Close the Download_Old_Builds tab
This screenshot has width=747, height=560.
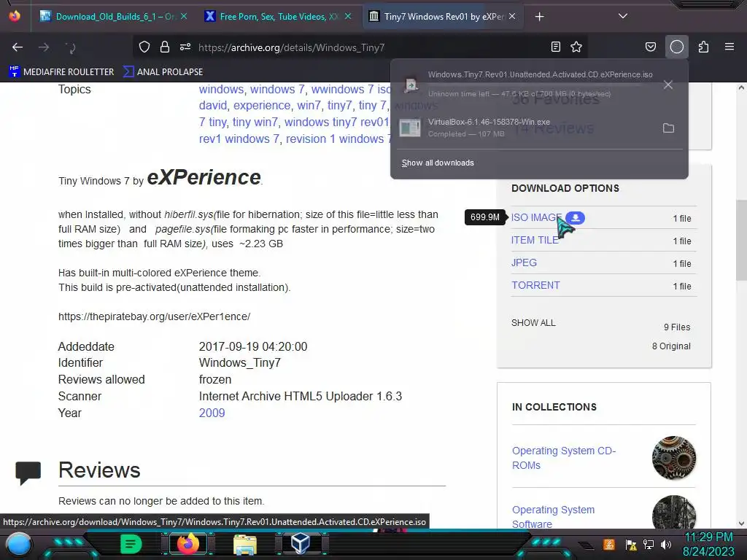184,16
